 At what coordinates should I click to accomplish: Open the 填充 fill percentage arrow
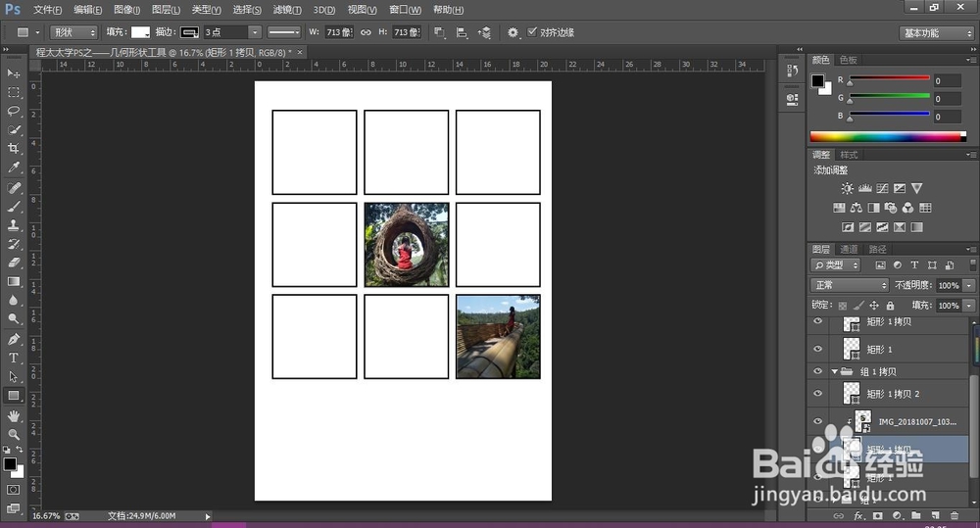969,306
